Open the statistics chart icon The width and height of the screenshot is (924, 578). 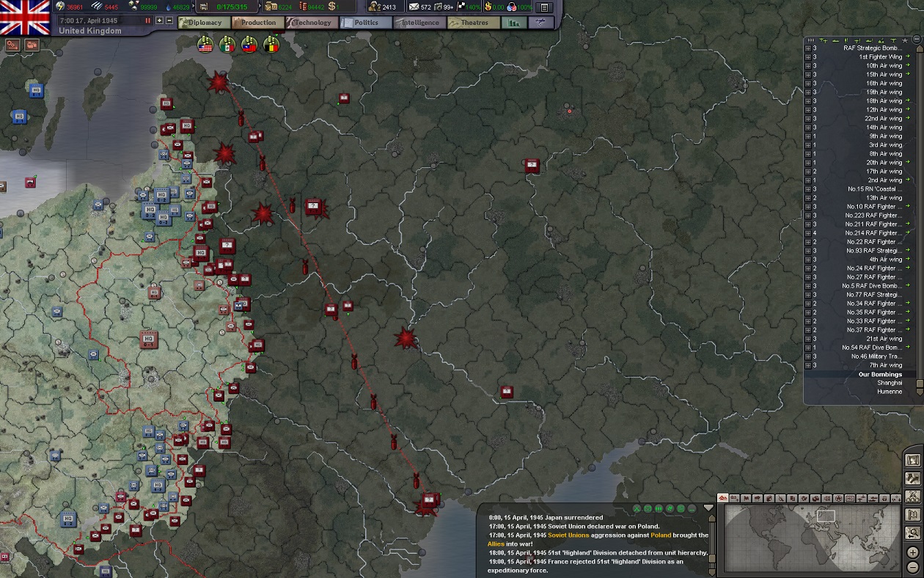pyautogui.click(x=513, y=23)
